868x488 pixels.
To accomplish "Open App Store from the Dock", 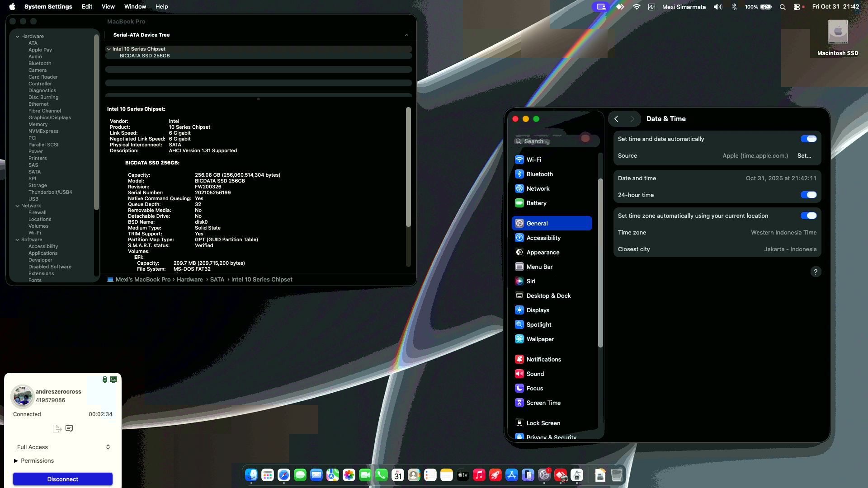I will [x=512, y=475].
